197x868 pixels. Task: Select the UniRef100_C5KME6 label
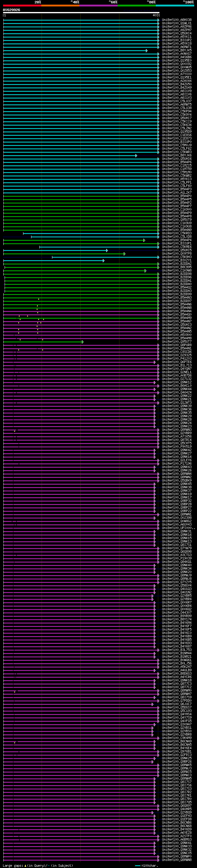(x=176, y=247)
